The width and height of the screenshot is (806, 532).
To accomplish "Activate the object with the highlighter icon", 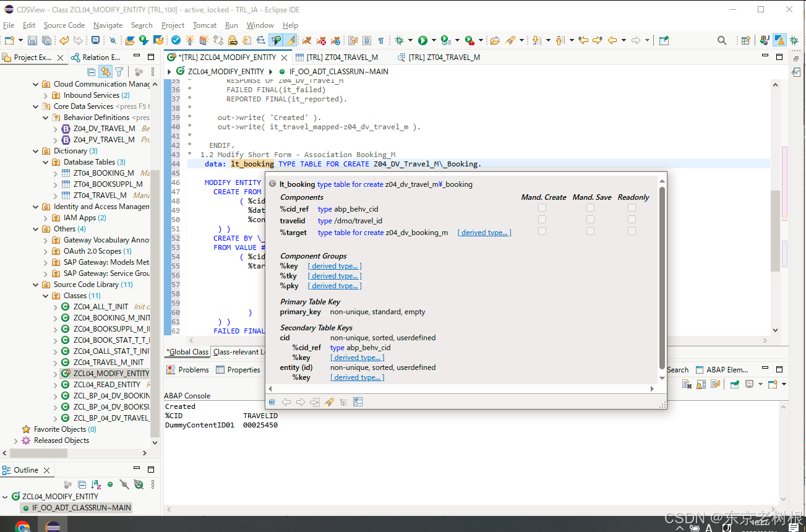I will 289,40.
